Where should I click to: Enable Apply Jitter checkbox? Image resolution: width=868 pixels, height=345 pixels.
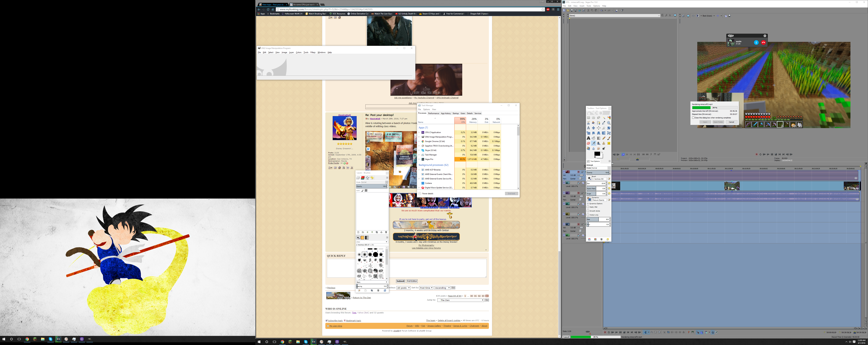click(x=588, y=207)
